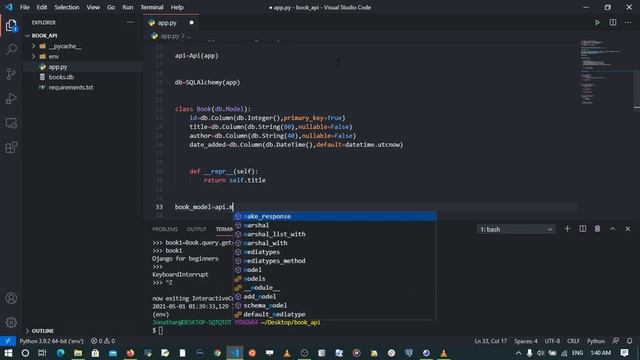Split the editor right
Viewport: 640px width, 360px height.
(x=613, y=22)
